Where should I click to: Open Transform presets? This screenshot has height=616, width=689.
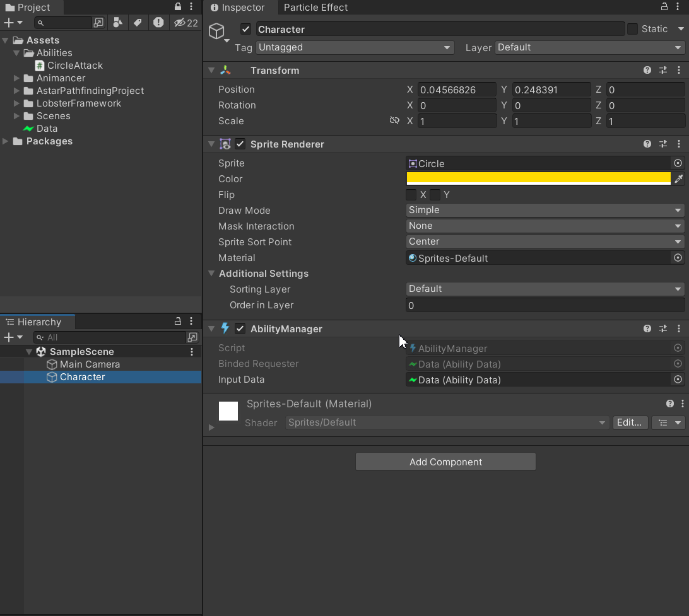tap(663, 70)
